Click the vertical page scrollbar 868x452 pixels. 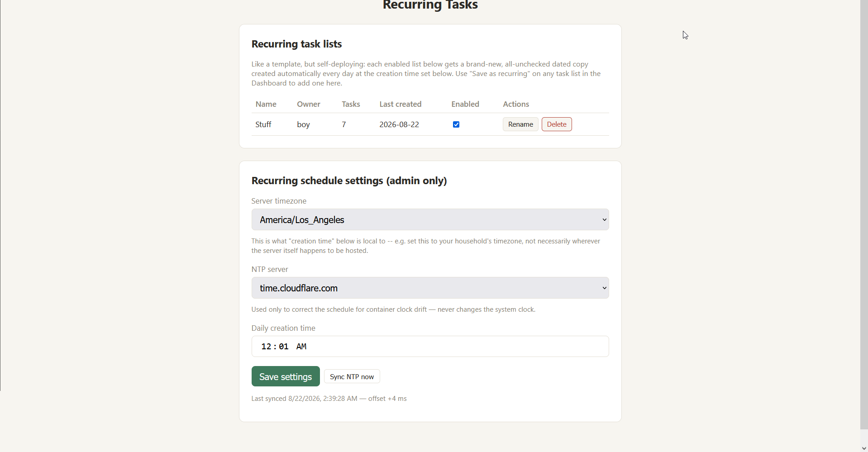[864, 214]
